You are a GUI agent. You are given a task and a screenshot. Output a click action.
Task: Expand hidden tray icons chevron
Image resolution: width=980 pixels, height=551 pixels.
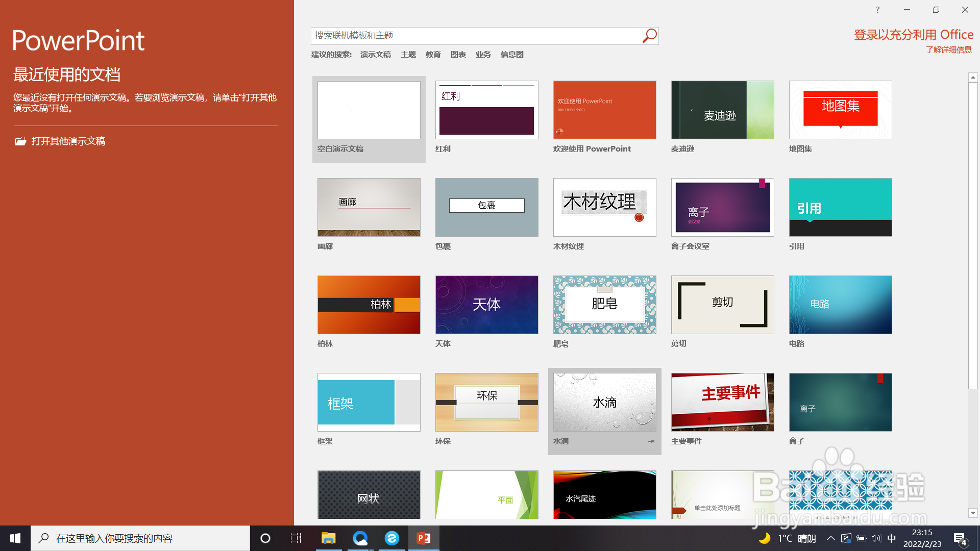tap(831, 538)
